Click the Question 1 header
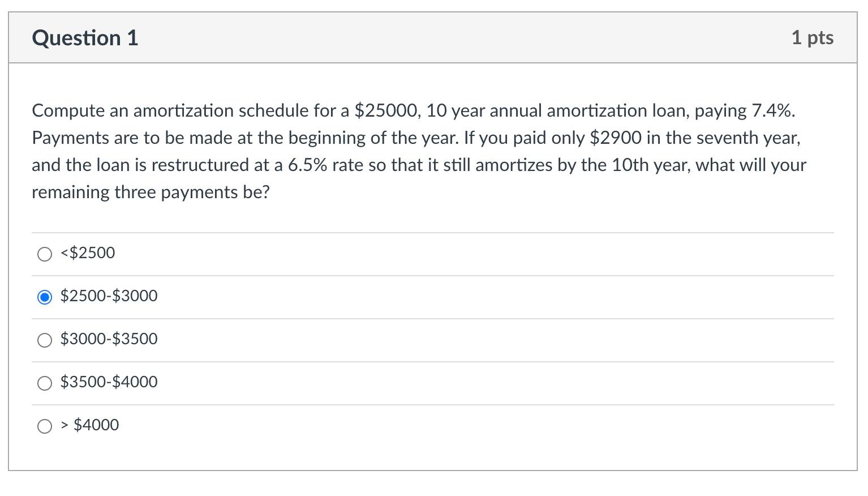 [x=85, y=37]
